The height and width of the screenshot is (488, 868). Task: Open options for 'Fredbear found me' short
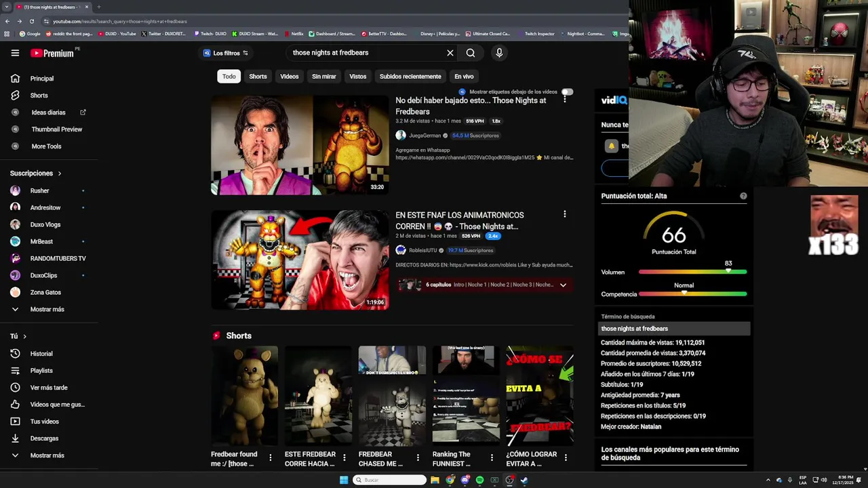[x=270, y=457]
